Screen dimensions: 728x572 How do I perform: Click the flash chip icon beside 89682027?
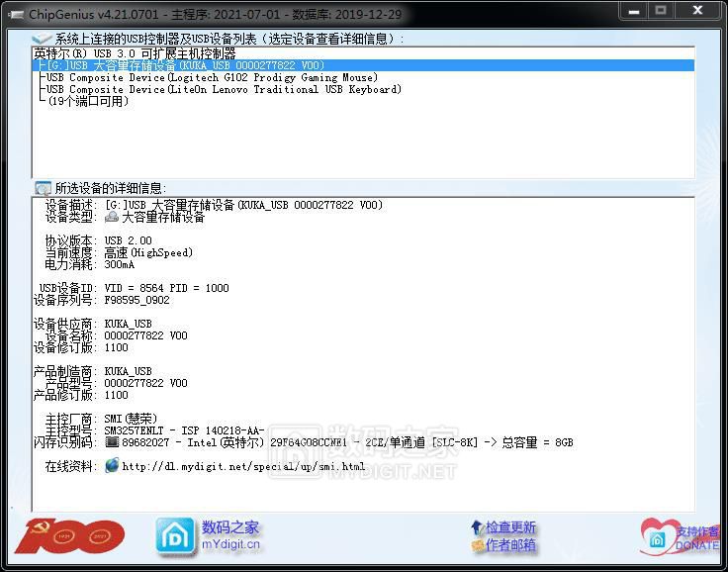112,442
